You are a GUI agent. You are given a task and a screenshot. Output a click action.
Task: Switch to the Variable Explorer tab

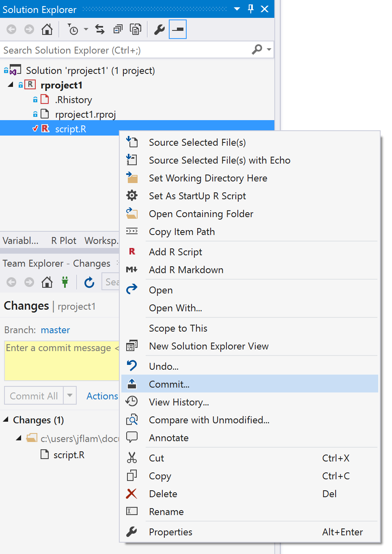coord(21,241)
